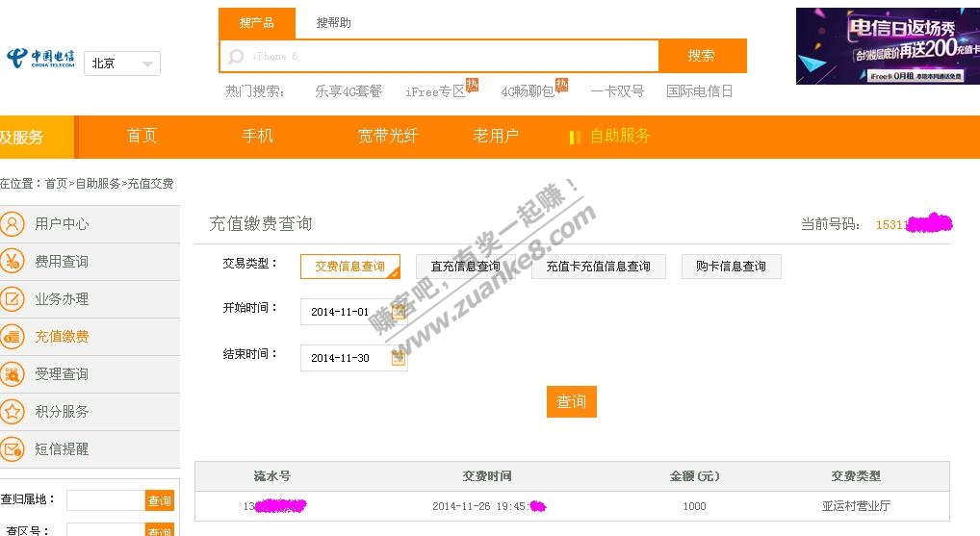Open the end date calendar picker
This screenshot has width=980, height=536.
click(x=399, y=357)
